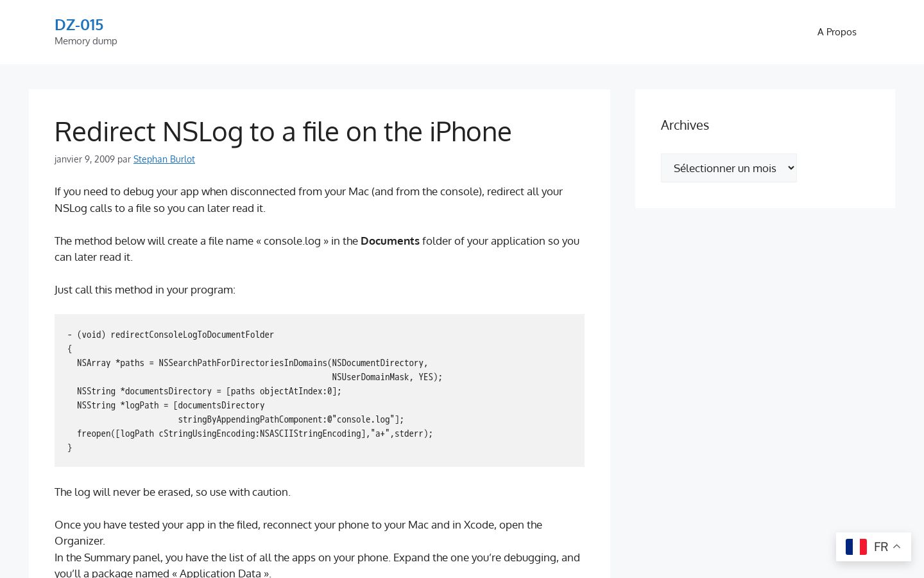The width and height of the screenshot is (924, 578).
Task: Click the freopen line in code block
Action: coord(255,433)
